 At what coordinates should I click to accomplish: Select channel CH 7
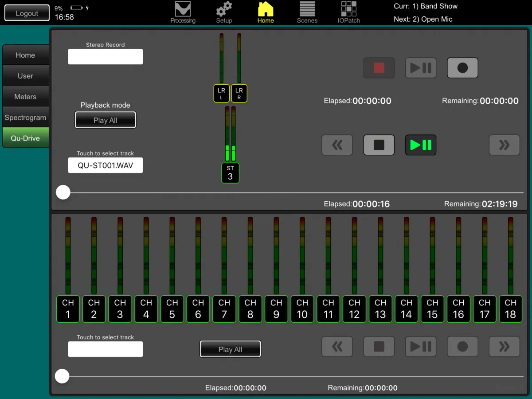point(224,309)
